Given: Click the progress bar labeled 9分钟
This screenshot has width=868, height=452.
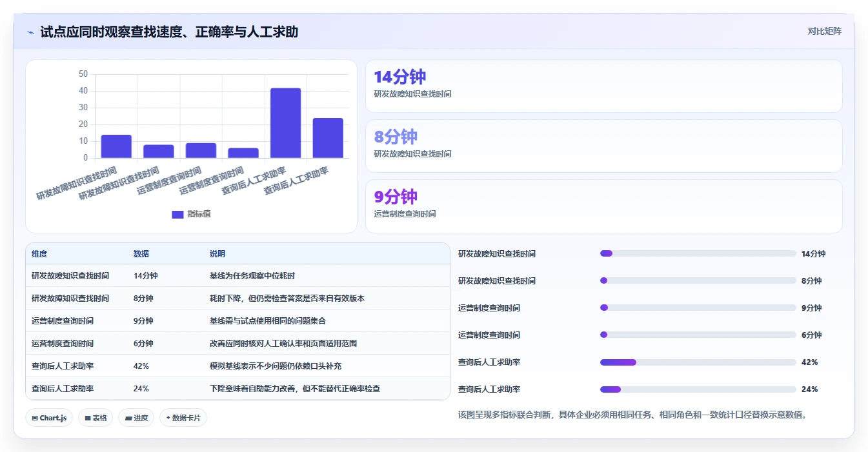Looking at the screenshot, I should pyautogui.click(x=698, y=308).
